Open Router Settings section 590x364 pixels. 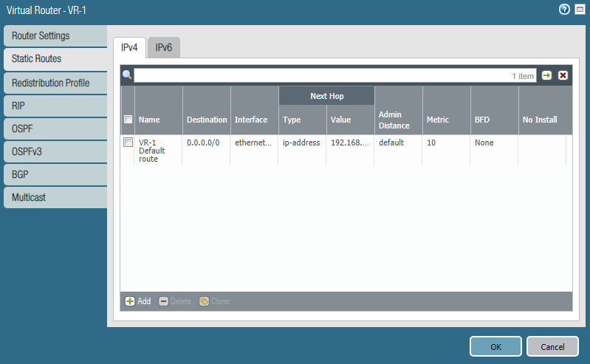click(55, 35)
